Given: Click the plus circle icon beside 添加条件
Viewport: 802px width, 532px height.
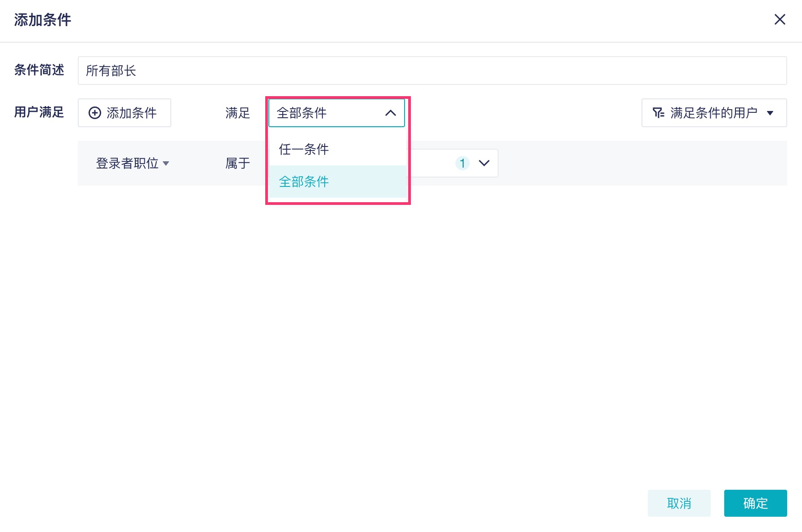Looking at the screenshot, I should pyautogui.click(x=95, y=113).
